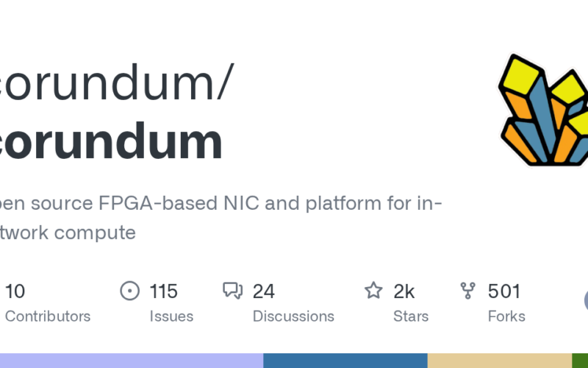Click the Issues circle-dot icon
This screenshot has width=588, height=368.
pos(130,291)
